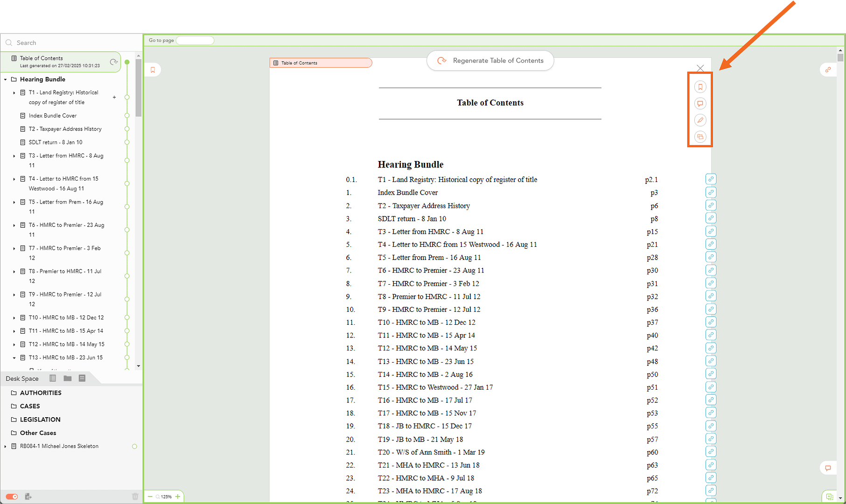
Task: Click the bookmark icon in the page toolbar
Action: [x=700, y=87]
